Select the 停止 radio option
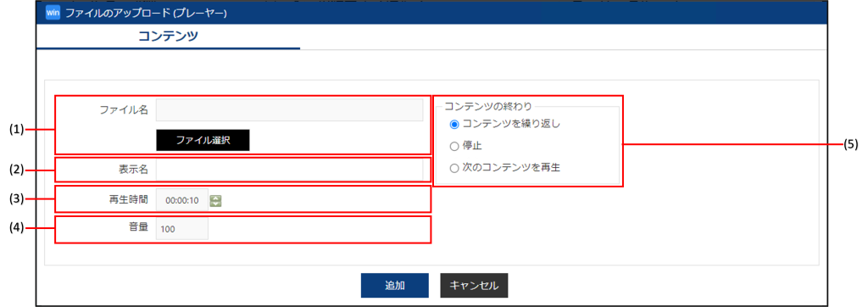The height and width of the screenshot is (307, 868). click(x=454, y=146)
